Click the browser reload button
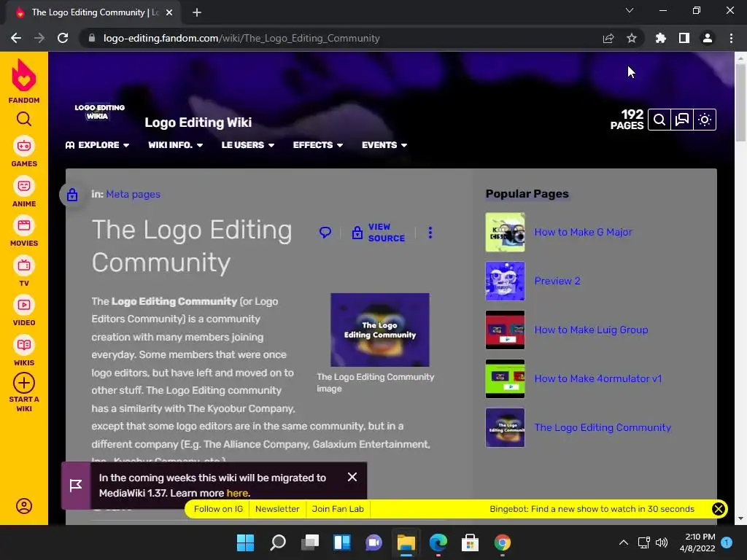The image size is (747, 560). [63, 38]
